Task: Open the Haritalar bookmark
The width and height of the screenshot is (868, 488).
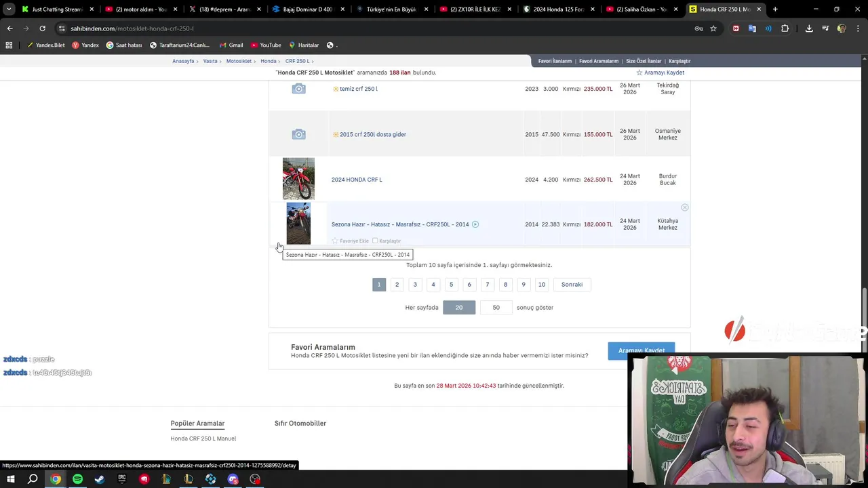Action: [304, 45]
